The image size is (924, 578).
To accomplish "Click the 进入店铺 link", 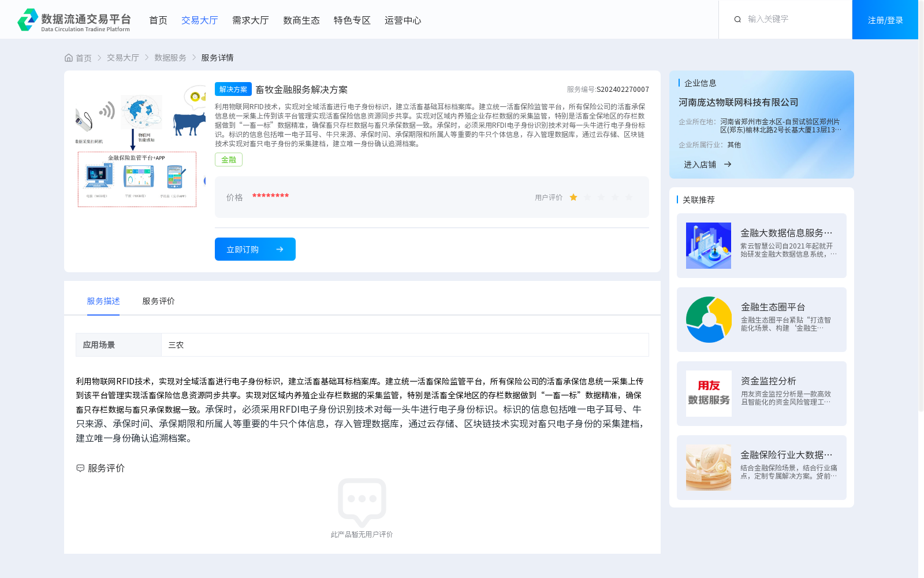I will click(x=700, y=165).
